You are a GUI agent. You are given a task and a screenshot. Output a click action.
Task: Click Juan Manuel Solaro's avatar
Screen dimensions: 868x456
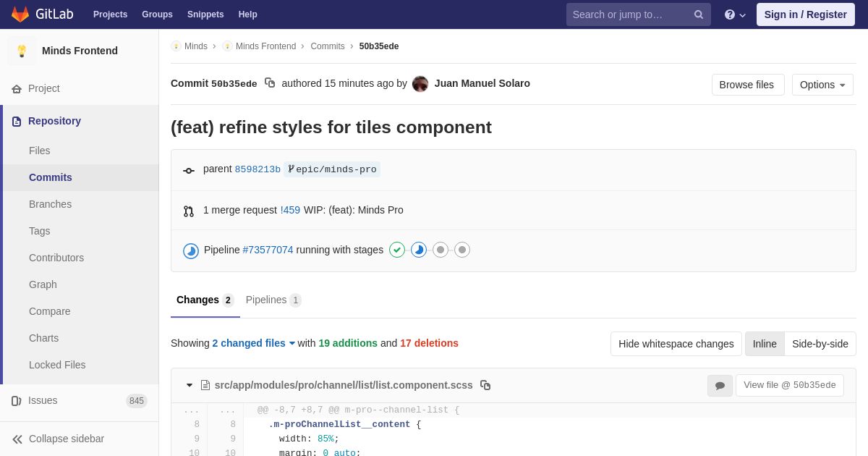point(420,84)
